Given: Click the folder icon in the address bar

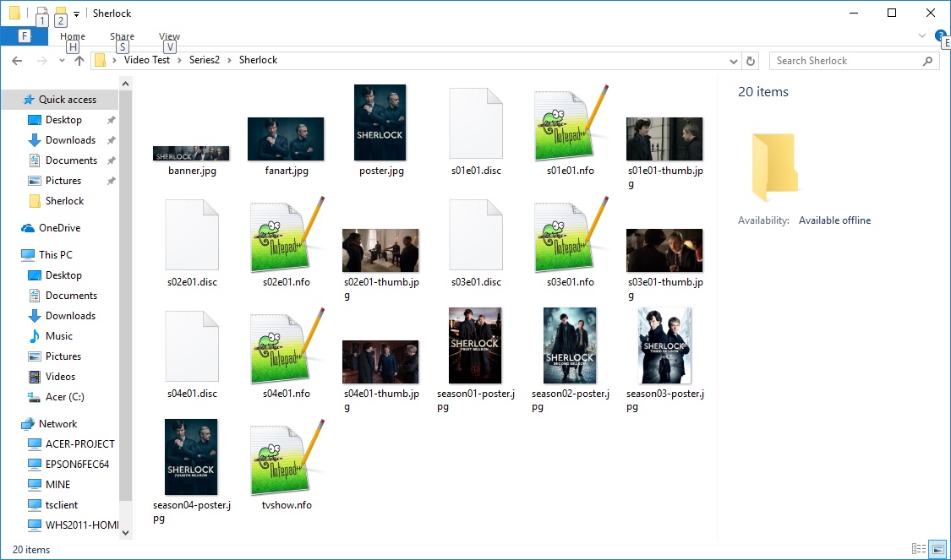Looking at the screenshot, I should (100, 60).
